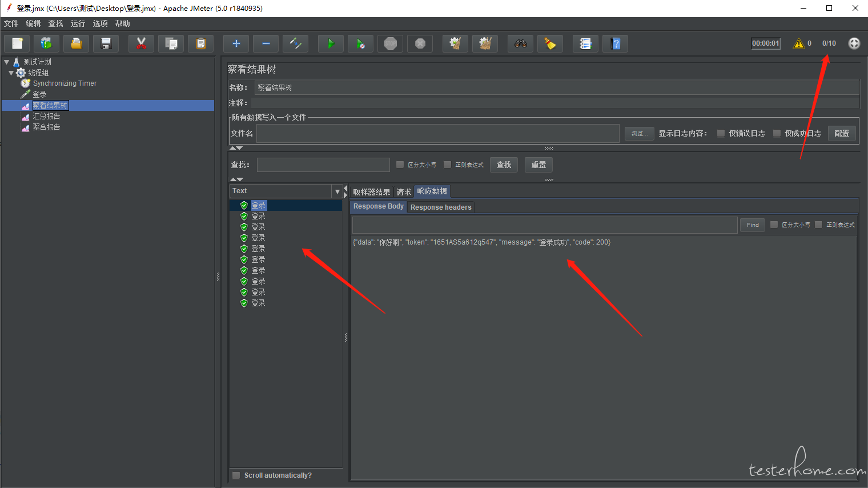This screenshot has width=868, height=488.
Task: Click the 名称 input field
Action: click(557, 87)
